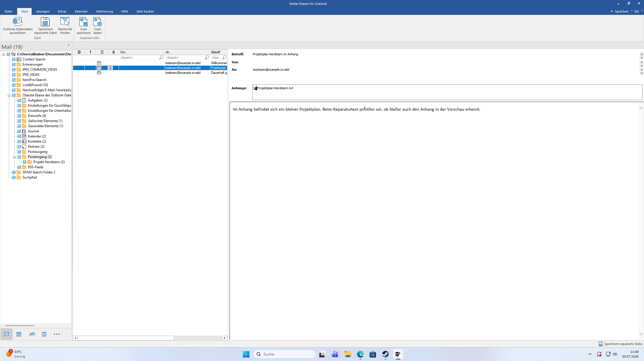Image resolution: width=644 pixels, height=361 pixels.
Task: Collapse the Oberste Ebene der Outlook-Datendatei node
Action: [9, 96]
